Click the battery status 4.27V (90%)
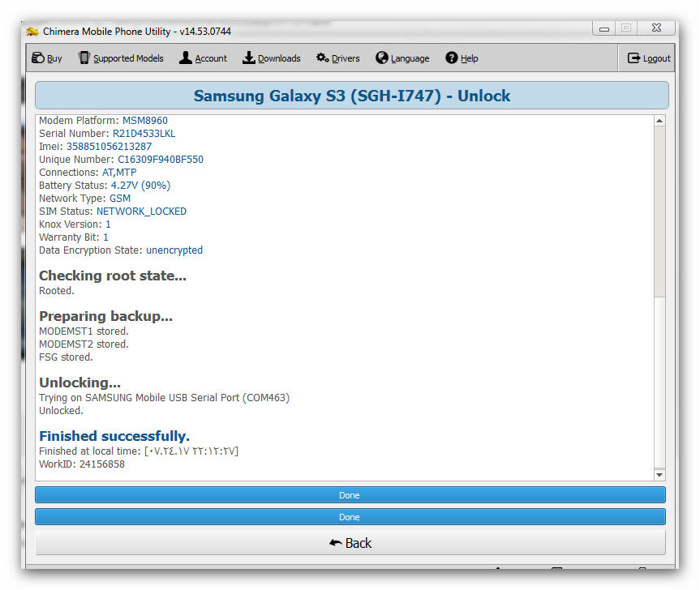 [x=140, y=186]
